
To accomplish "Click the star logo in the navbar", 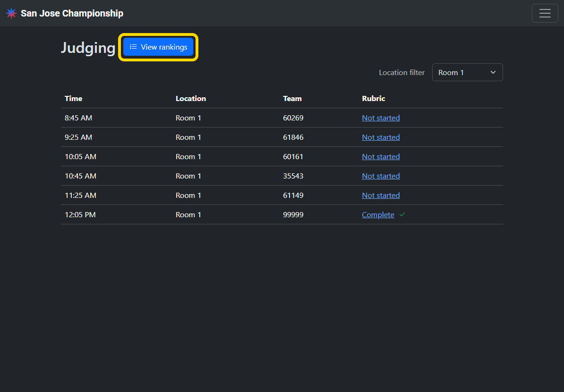I will (x=11, y=13).
